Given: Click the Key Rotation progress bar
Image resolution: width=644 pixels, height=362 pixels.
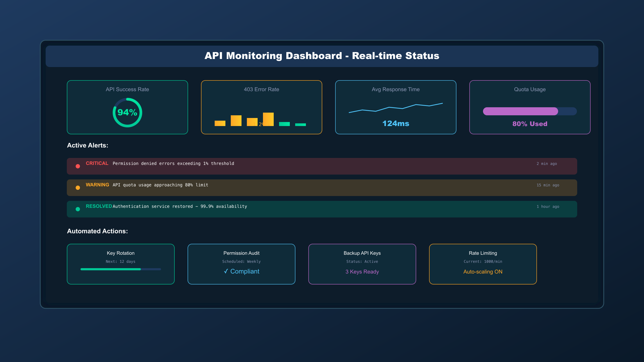Looking at the screenshot, I should tap(121, 269).
